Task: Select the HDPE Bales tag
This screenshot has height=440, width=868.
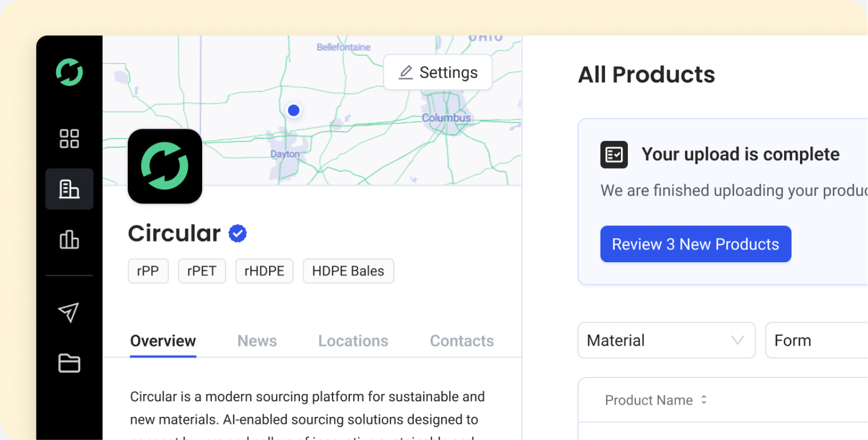Action: 348,271
